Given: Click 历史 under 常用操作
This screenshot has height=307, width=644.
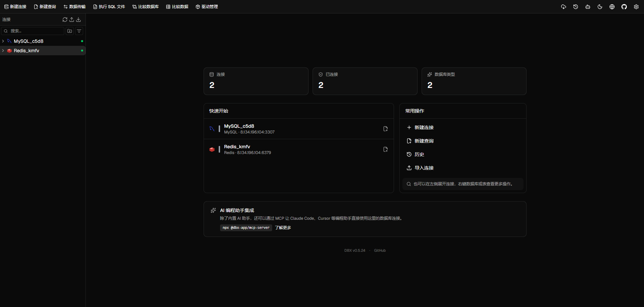Looking at the screenshot, I should tap(463, 154).
